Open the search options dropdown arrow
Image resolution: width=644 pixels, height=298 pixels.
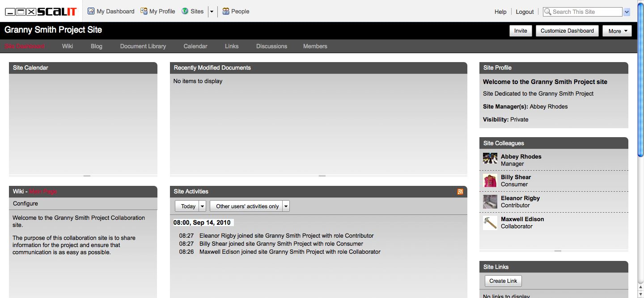pos(627,12)
